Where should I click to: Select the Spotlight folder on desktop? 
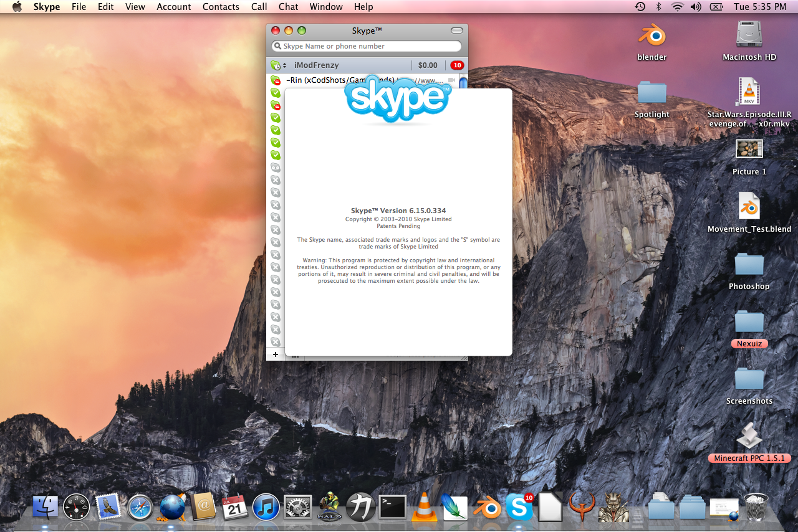point(652,92)
